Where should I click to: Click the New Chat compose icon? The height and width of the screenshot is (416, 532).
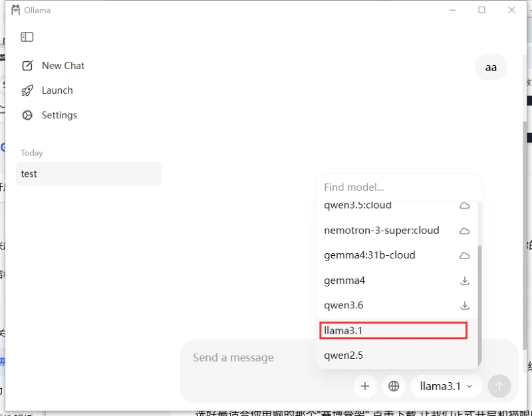[x=27, y=65]
